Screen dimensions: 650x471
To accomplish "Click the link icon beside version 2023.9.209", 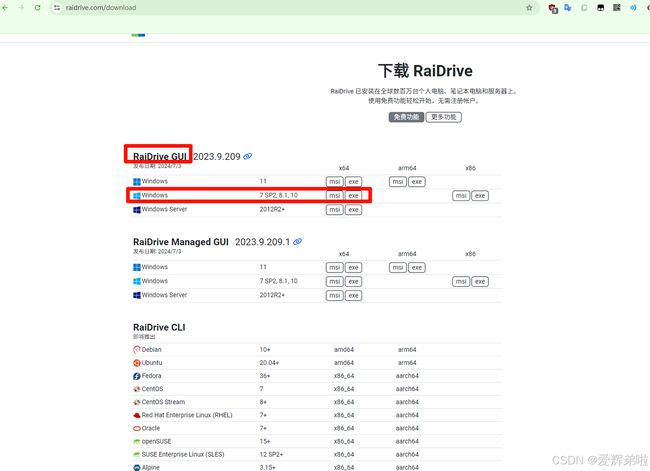I will tap(247, 156).
